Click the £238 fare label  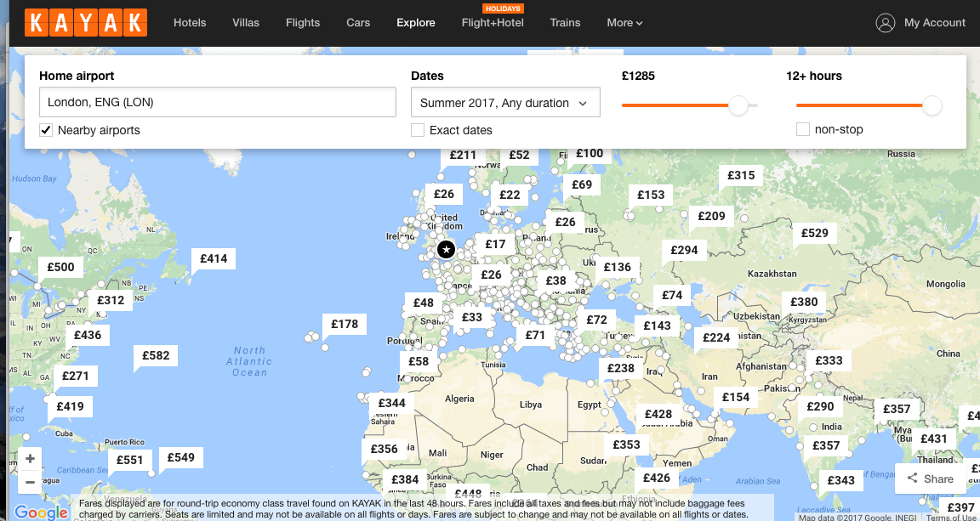pyautogui.click(x=621, y=368)
